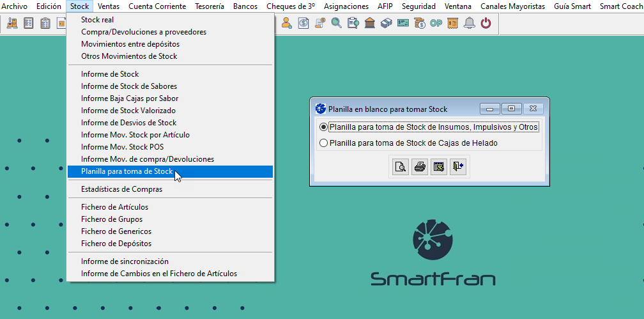Select Cajas de Helado radio option

tap(409, 143)
